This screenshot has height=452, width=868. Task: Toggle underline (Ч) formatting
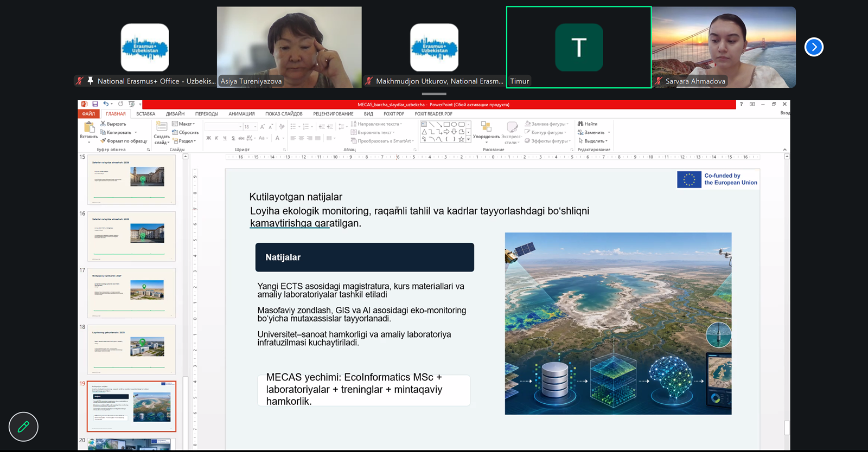click(225, 138)
